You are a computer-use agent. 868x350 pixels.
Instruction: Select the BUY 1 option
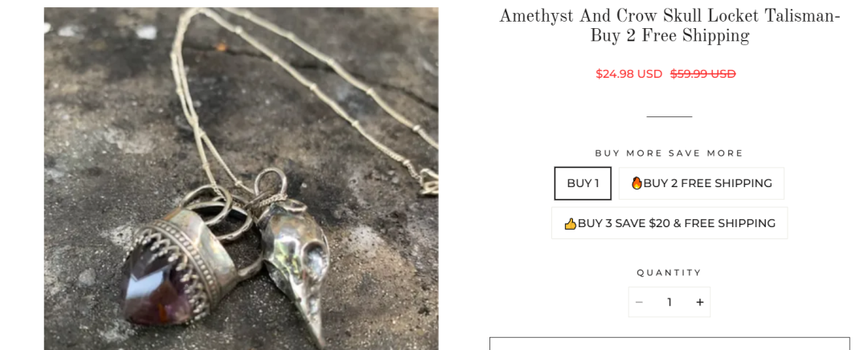pyautogui.click(x=583, y=184)
